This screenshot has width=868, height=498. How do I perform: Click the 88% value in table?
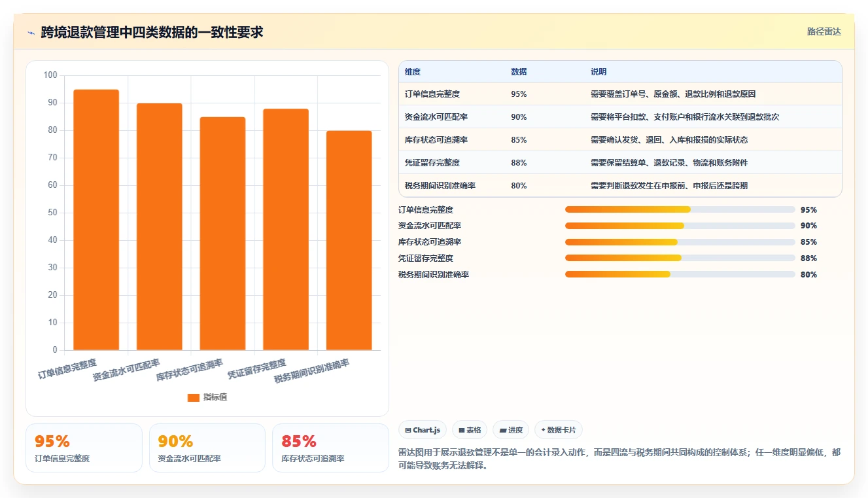(519, 163)
